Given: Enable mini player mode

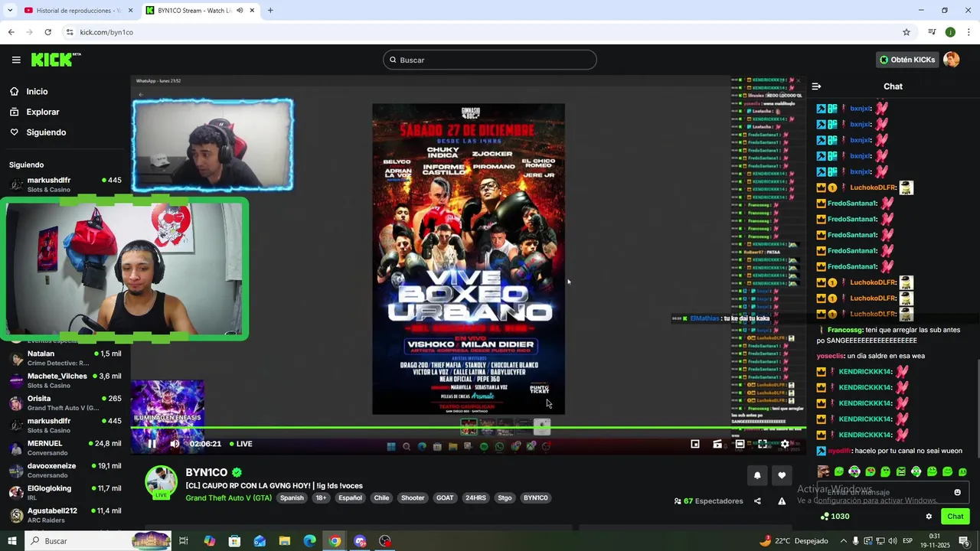Looking at the screenshot, I should coord(695,444).
